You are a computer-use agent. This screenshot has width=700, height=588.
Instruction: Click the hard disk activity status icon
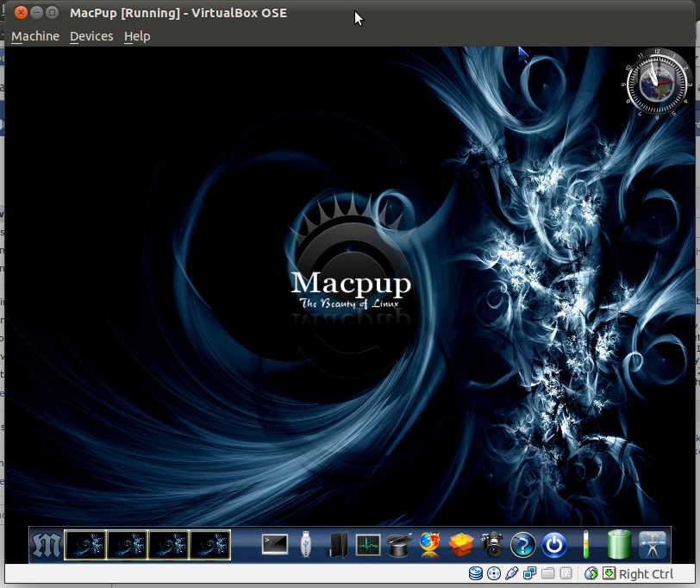coord(476,573)
